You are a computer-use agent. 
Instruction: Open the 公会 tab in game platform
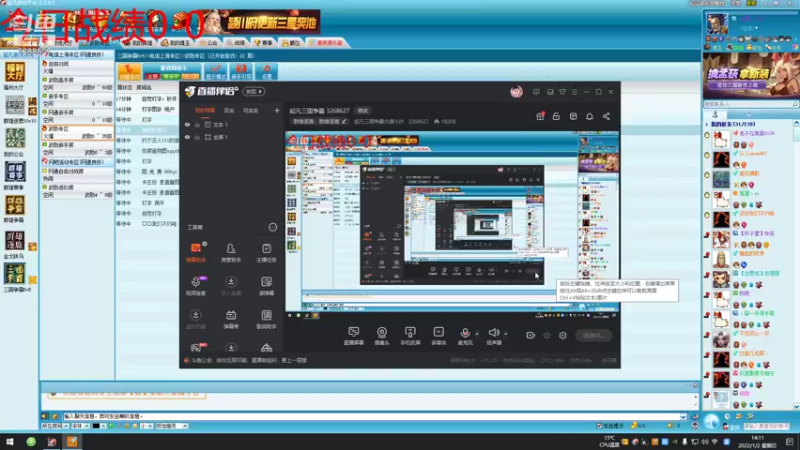click(x=209, y=43)
